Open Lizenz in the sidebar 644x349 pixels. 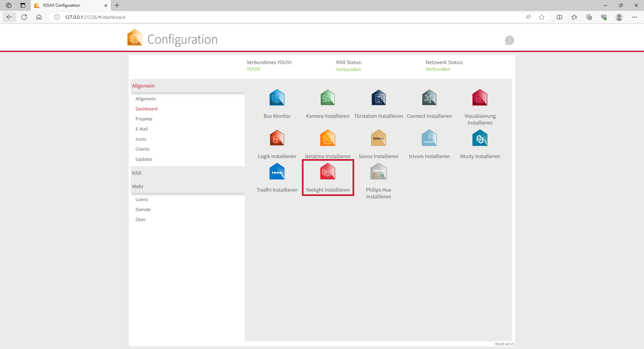click(x=142, y=199)
